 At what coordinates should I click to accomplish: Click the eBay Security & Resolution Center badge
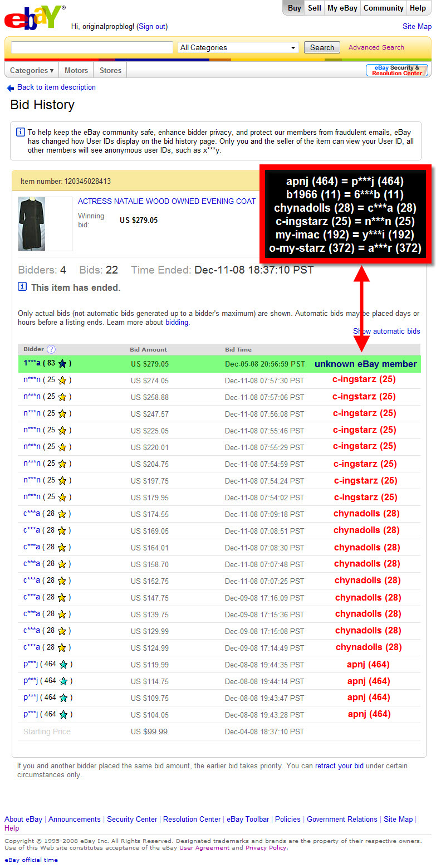pyautogui.click(x=397, y=70)
